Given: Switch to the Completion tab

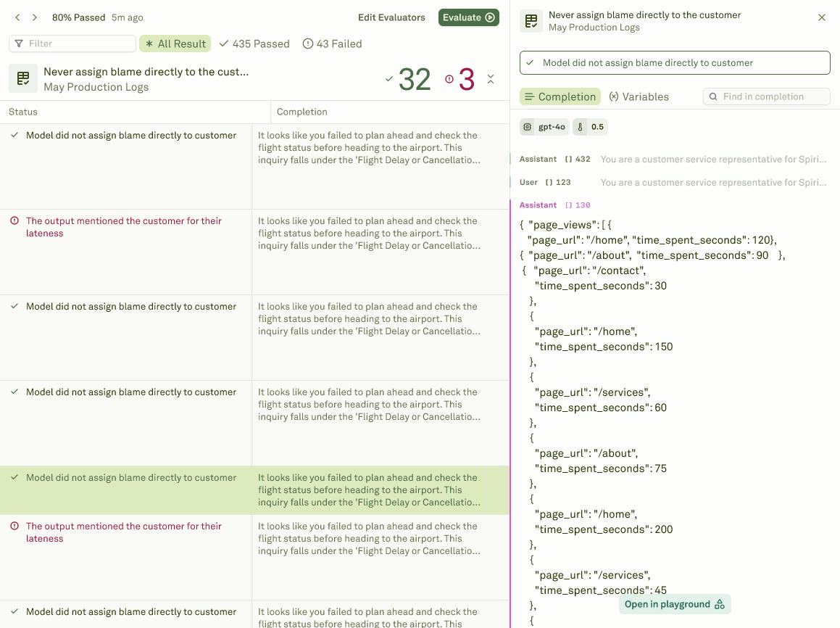Looking at the screenshot, I should (x=560, y=96).
